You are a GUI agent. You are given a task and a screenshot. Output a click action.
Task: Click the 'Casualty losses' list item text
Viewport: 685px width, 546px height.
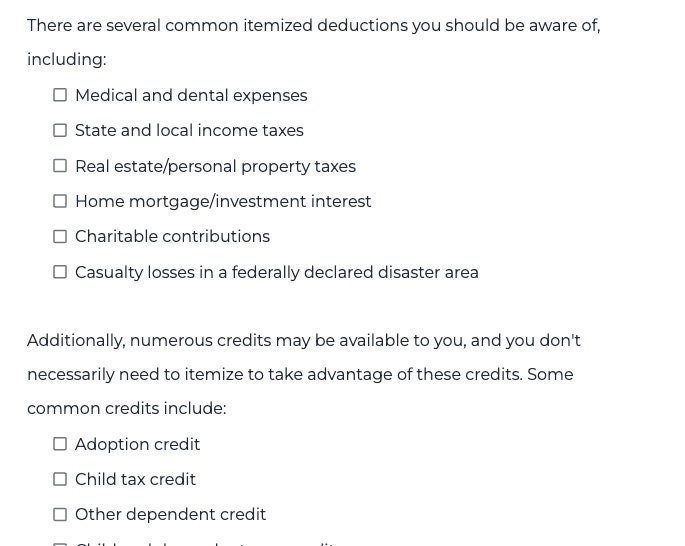[277, 272]
